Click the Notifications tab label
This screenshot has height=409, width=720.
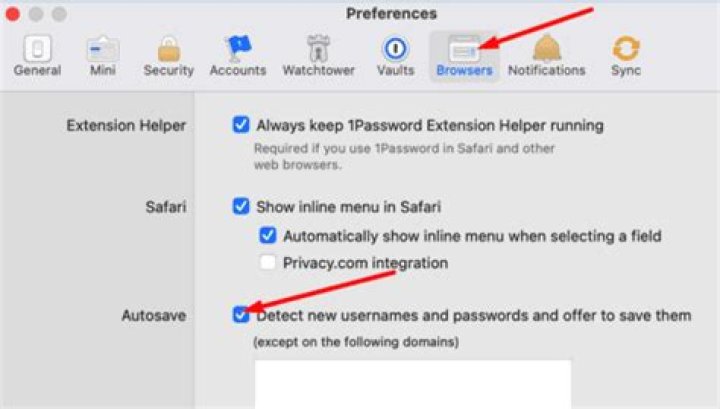point(546,70)
